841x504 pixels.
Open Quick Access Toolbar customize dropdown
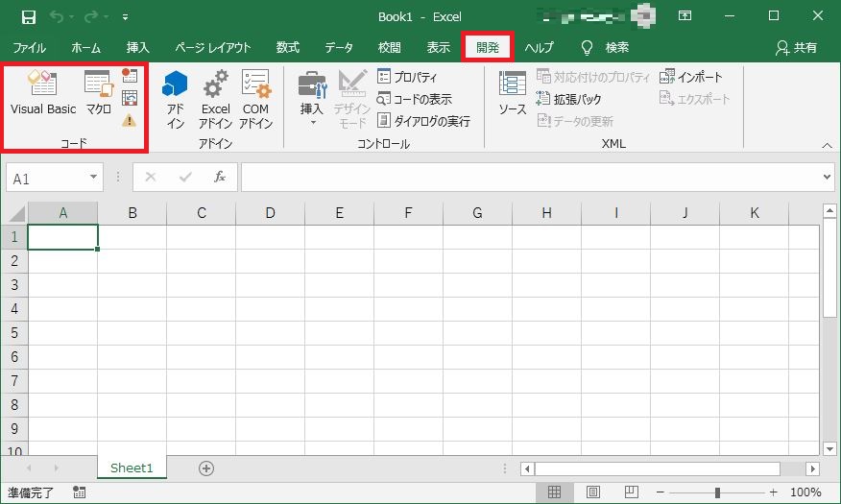point(125,17)
